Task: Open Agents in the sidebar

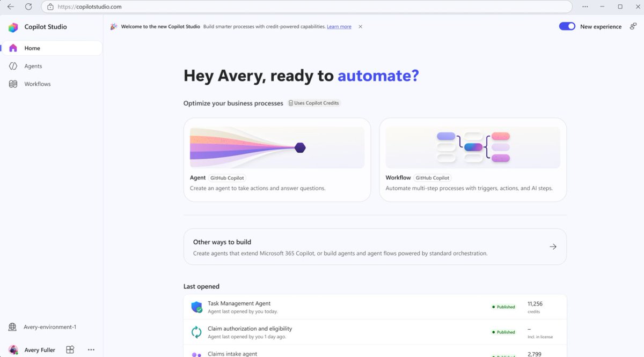Action: click(52, 66)
